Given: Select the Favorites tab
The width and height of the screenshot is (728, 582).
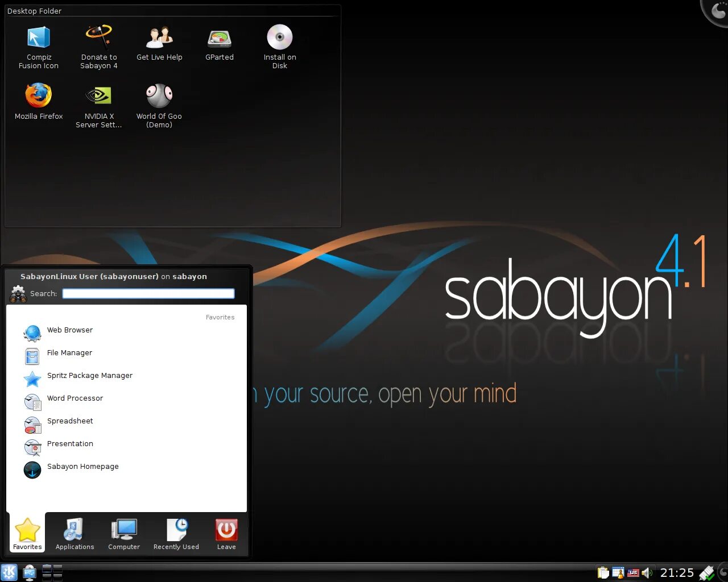Looking at the screenshot, I should tap(27, 534).
